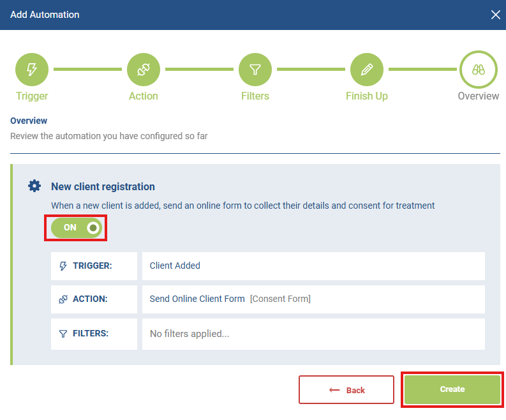Click the Client Added trigger value
This screenshot has height=420, width=506.
click(175, 266)
